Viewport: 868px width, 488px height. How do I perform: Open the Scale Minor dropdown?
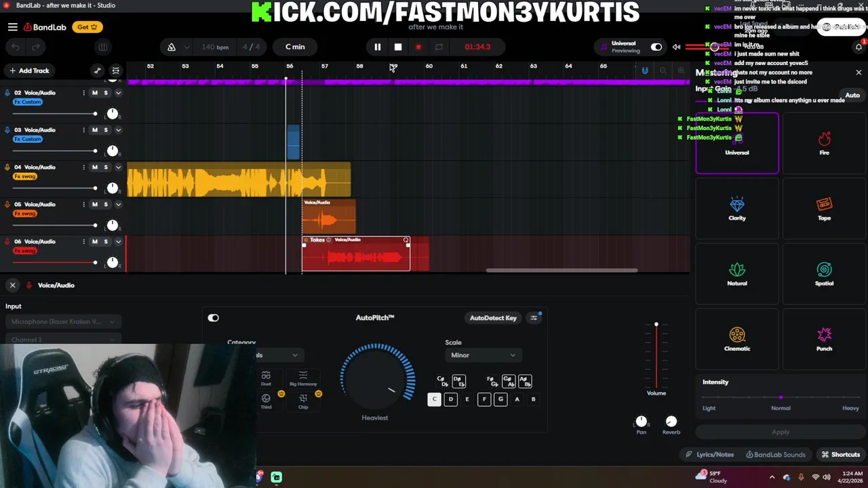tap(483, 355)
